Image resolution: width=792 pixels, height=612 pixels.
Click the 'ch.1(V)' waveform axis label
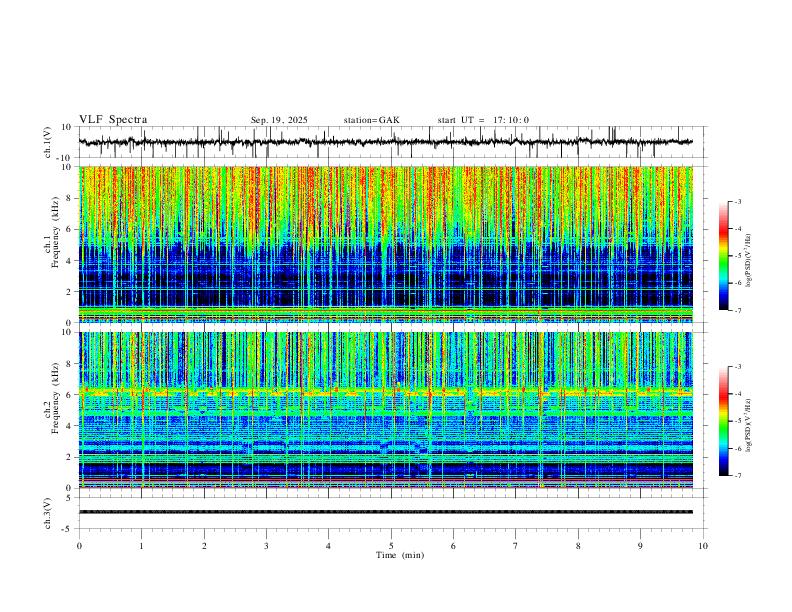pos(48,142)
